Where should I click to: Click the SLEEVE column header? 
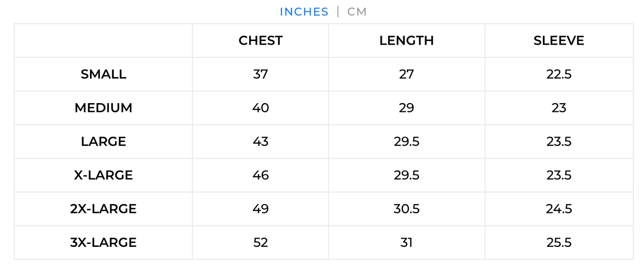(558, 41)
